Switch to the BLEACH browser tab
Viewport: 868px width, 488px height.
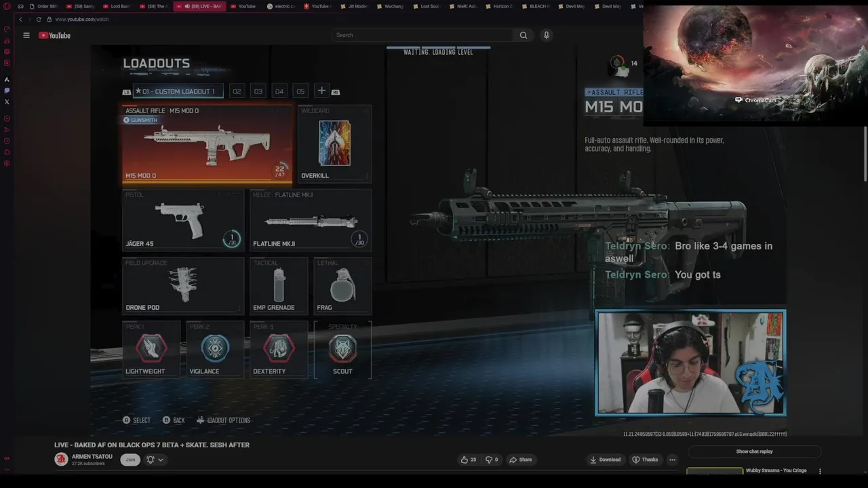click(536, 6)
